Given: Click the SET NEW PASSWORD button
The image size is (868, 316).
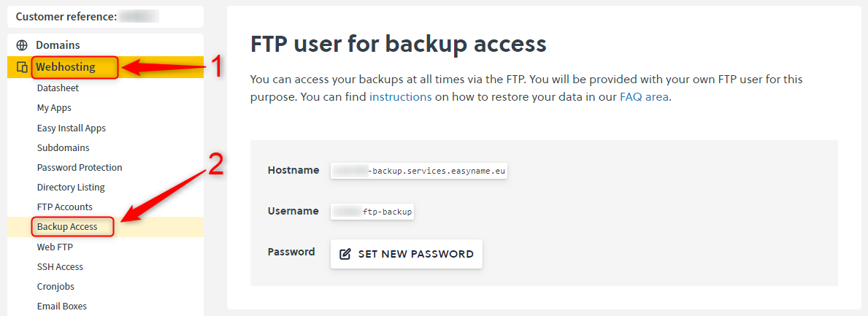Looking at the screenshot, I should point(407,254).
